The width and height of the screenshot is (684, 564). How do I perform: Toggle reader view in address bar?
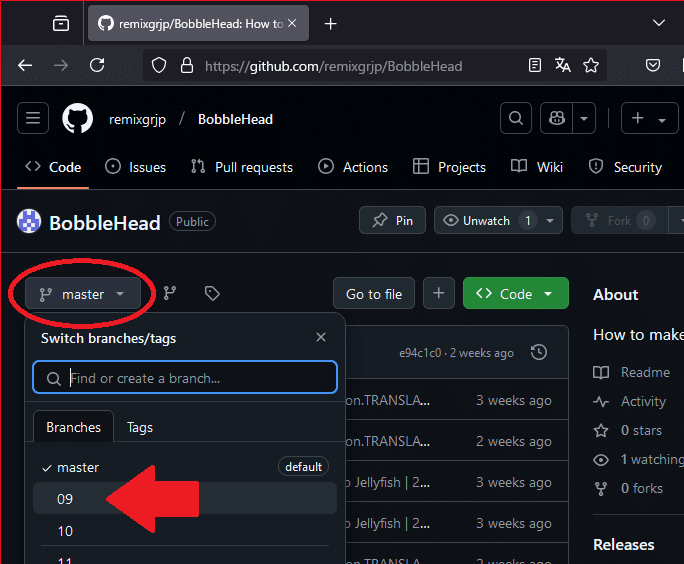click(535, 65)
